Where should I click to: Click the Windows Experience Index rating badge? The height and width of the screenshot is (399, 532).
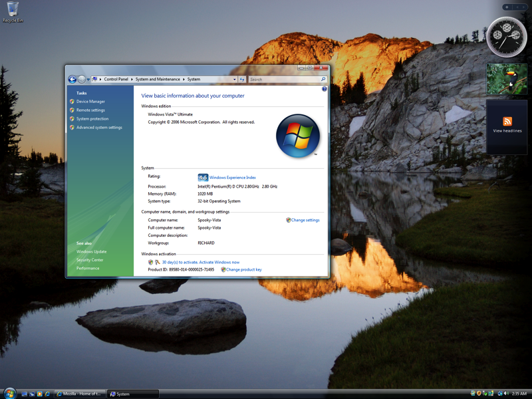203,178
